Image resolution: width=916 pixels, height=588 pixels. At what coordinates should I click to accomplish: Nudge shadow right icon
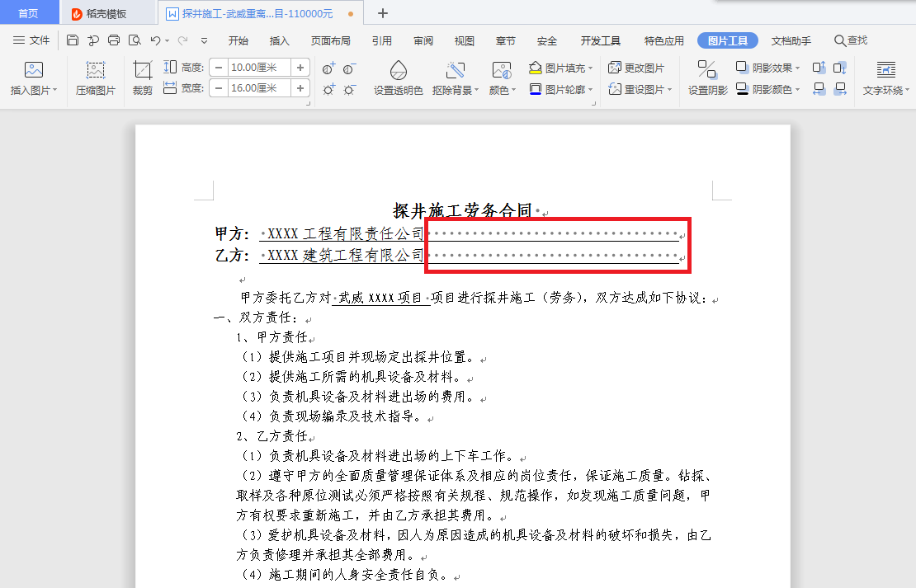coord(840,89)
